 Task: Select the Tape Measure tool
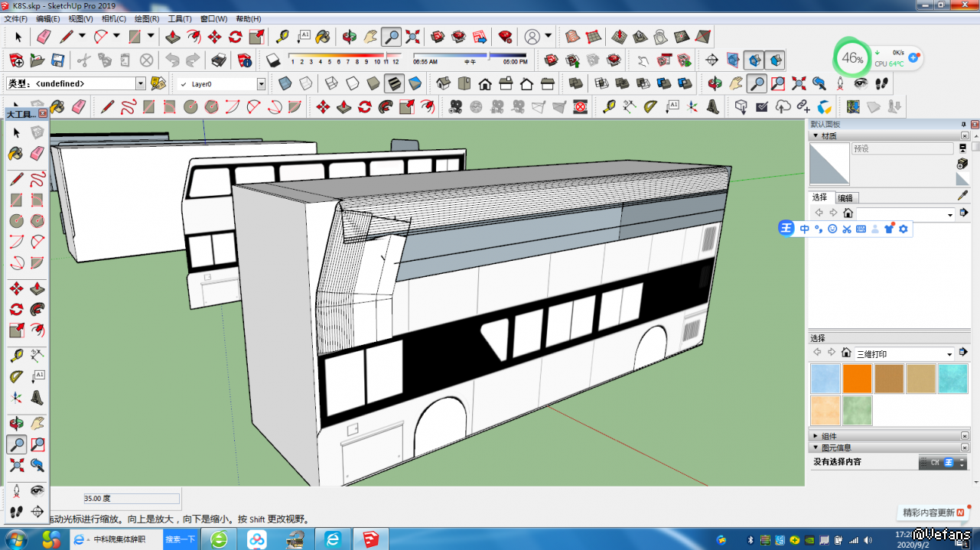pyautogui.click(x=282, y=37)
